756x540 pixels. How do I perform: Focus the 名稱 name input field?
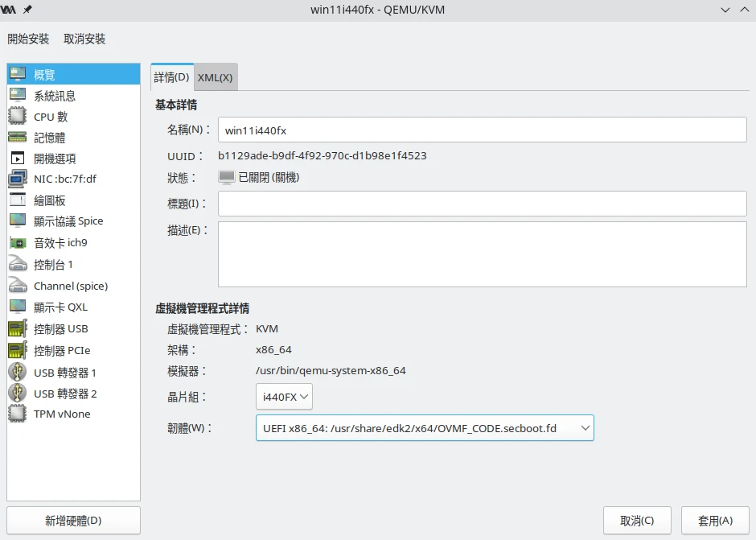coord(482,130)
